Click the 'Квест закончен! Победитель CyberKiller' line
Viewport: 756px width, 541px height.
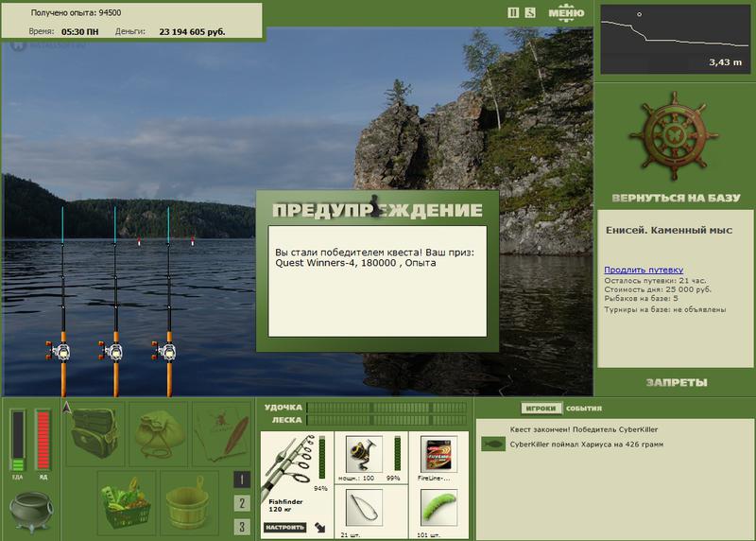(x=584, y=429)
